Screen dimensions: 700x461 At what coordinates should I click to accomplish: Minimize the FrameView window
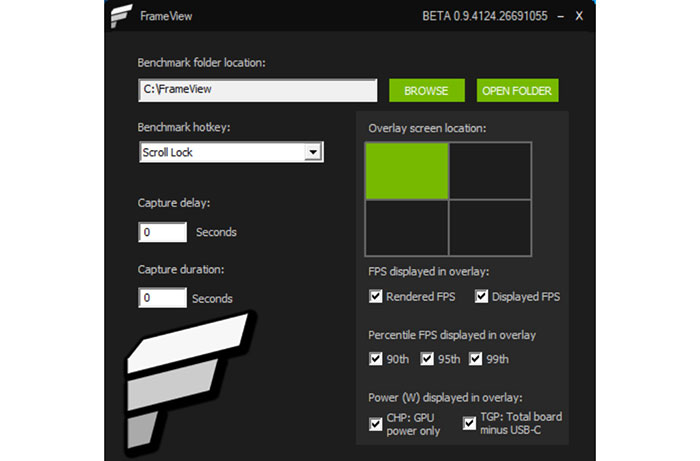tap(561, 17)
